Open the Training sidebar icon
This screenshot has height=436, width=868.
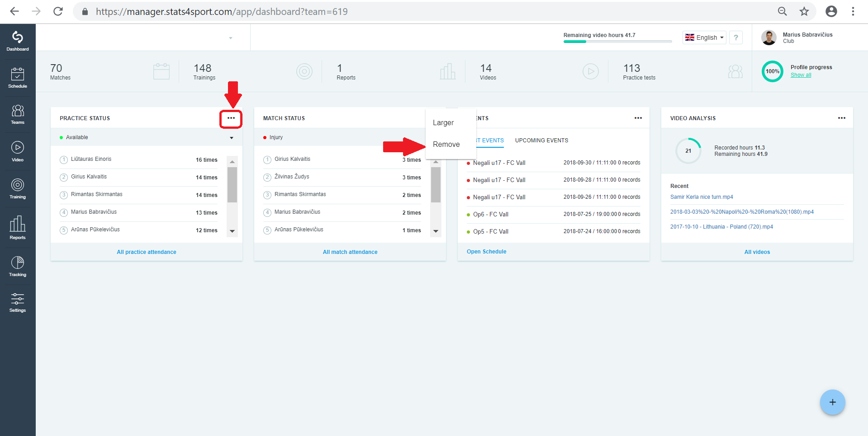(18, 188)
